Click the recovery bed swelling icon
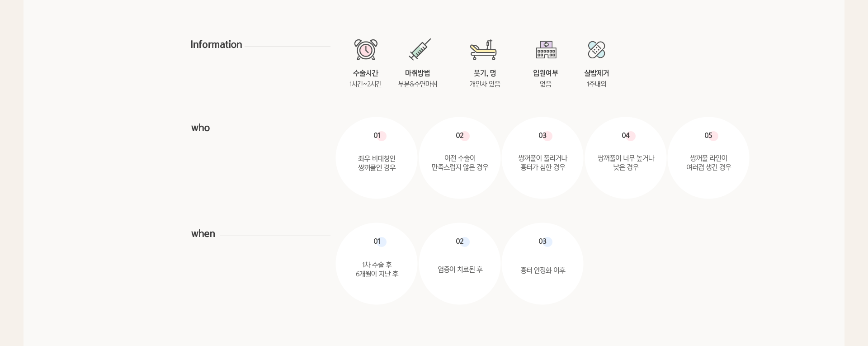 [x=483, y=50]
